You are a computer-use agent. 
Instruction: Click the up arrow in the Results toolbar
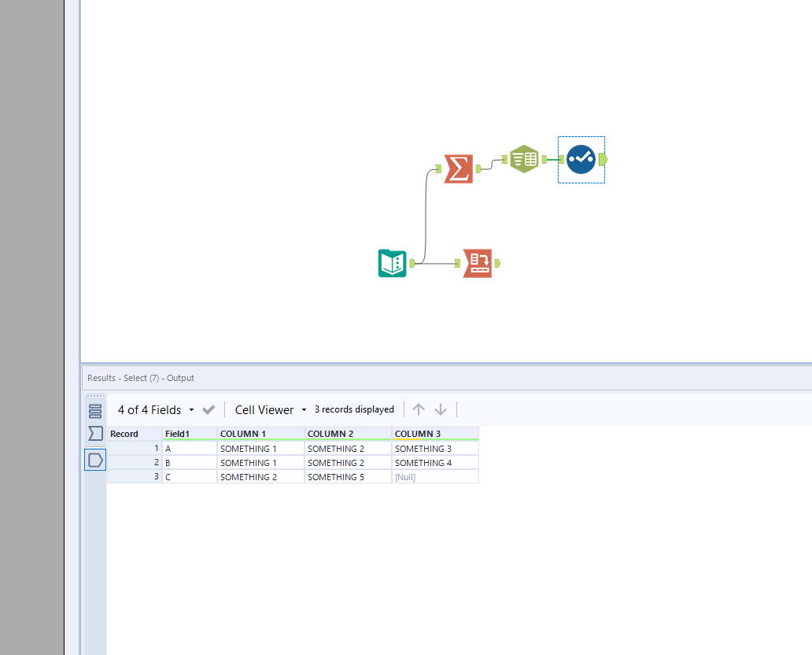[419, 409]
